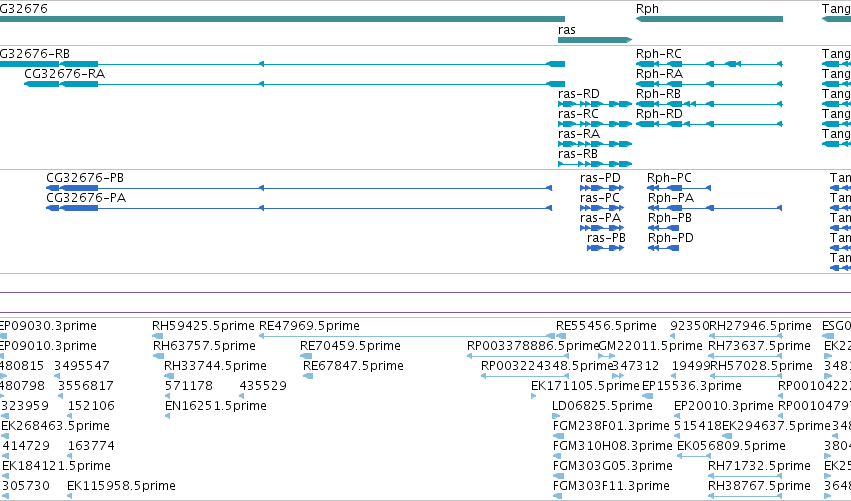Click the Rph-PB protein label
This screenshot has height=501, width=851.
point(670,218)
